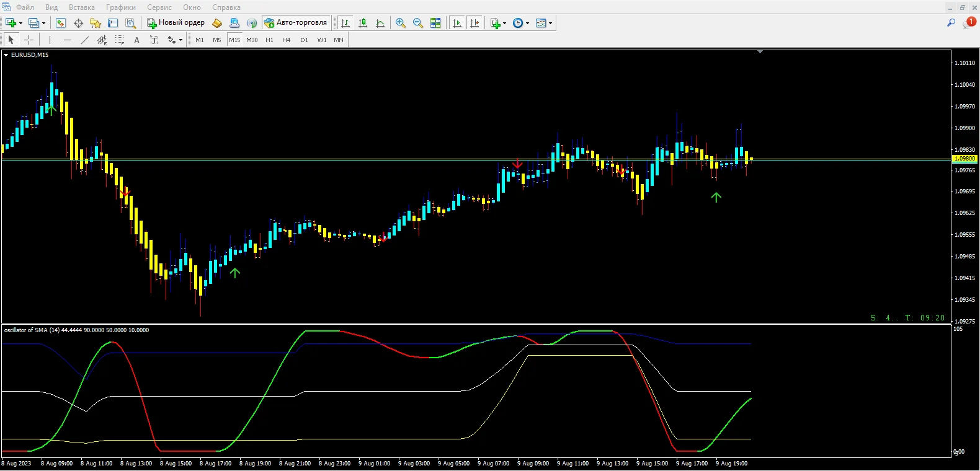
Task: Toggle chart shift
Action: (474, 23)
